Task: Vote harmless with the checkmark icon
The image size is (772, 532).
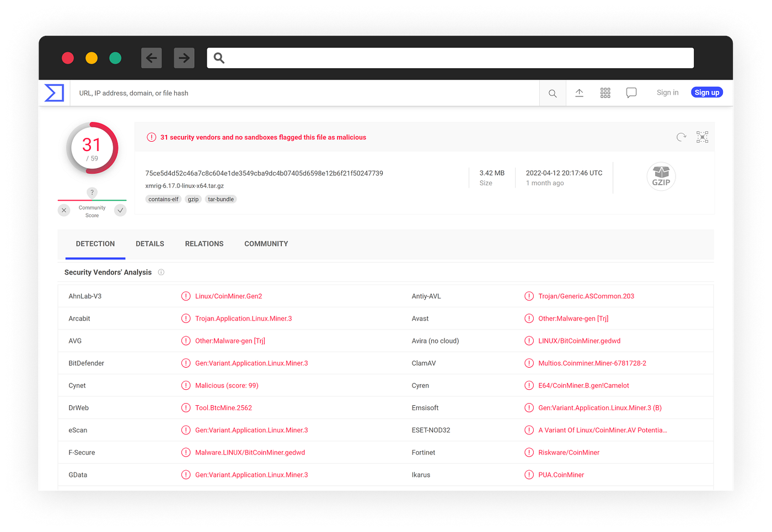Action: point(120,210)
